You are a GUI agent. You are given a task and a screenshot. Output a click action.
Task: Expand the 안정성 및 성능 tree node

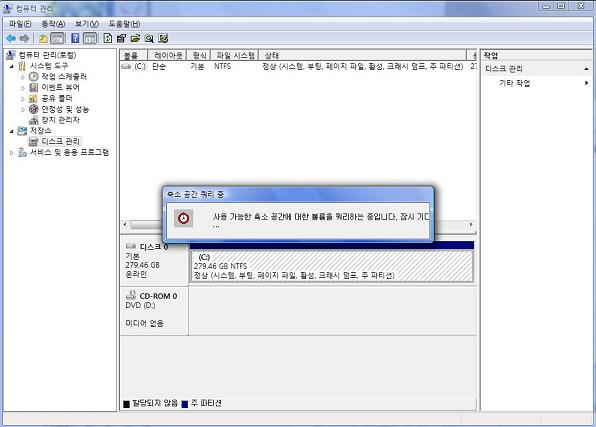(x=22, y=110)
